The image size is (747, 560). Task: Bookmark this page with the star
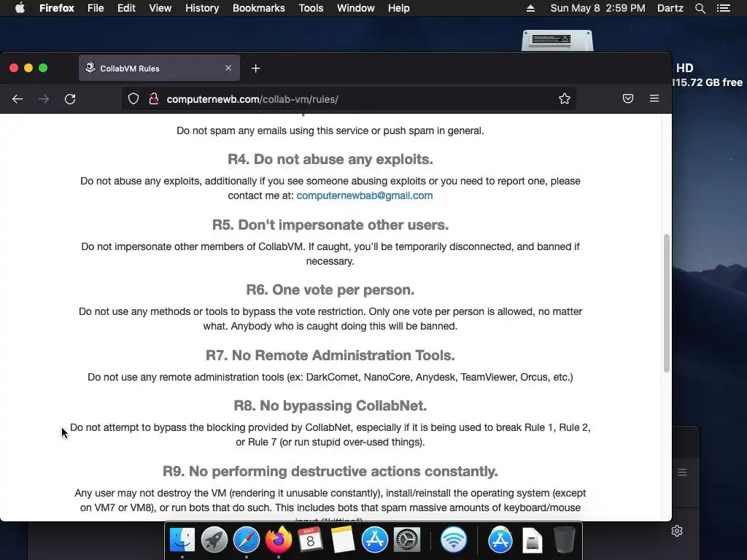tap(565, 98)
